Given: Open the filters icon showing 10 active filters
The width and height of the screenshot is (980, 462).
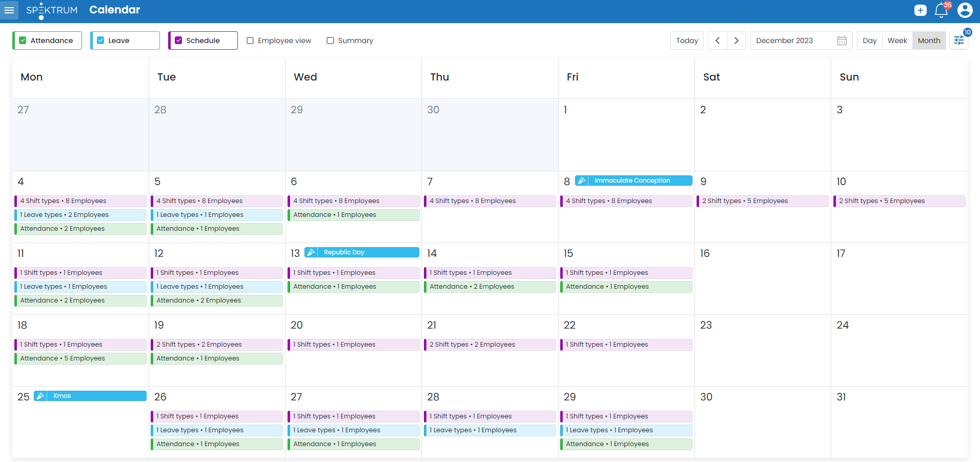Looking at the screenshot, I should tap(958, 40).
